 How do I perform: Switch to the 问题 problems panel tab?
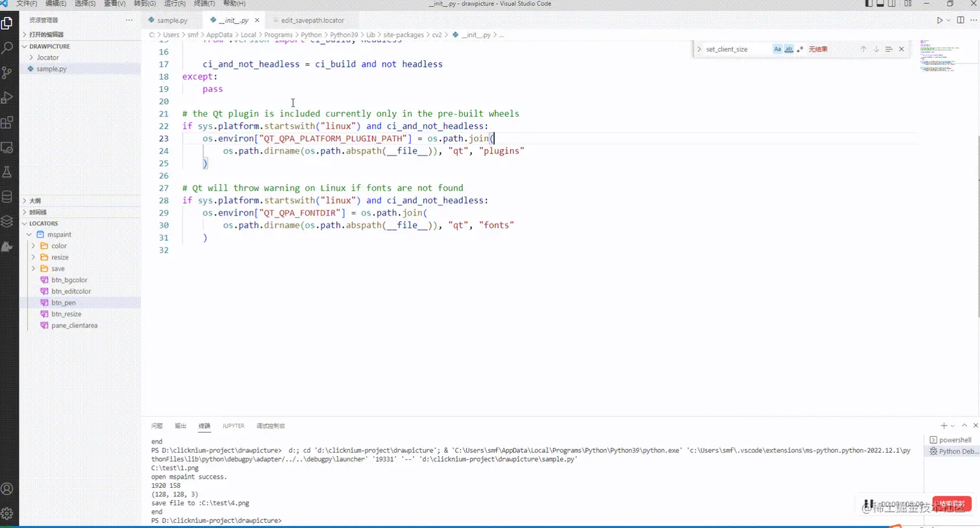[x=157, y=426]
